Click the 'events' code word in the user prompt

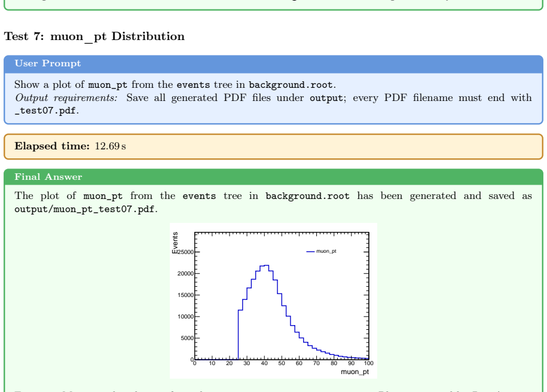click(x=193, y=85)
